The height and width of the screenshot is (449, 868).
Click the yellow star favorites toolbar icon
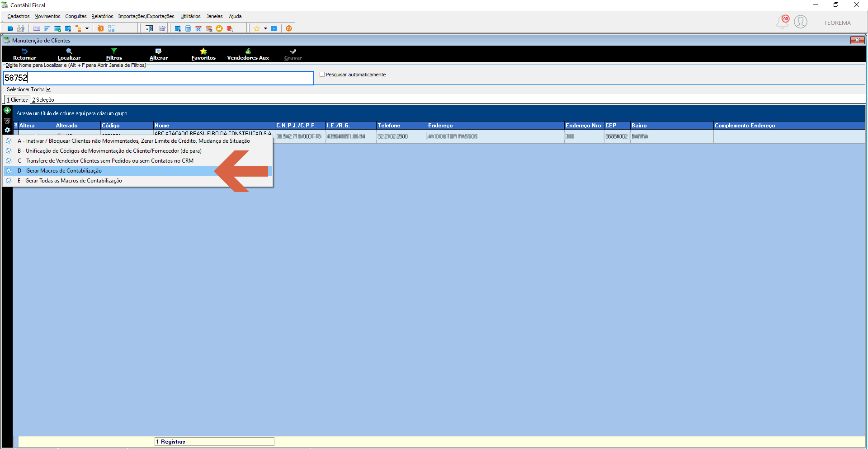(x=257, y=28)
